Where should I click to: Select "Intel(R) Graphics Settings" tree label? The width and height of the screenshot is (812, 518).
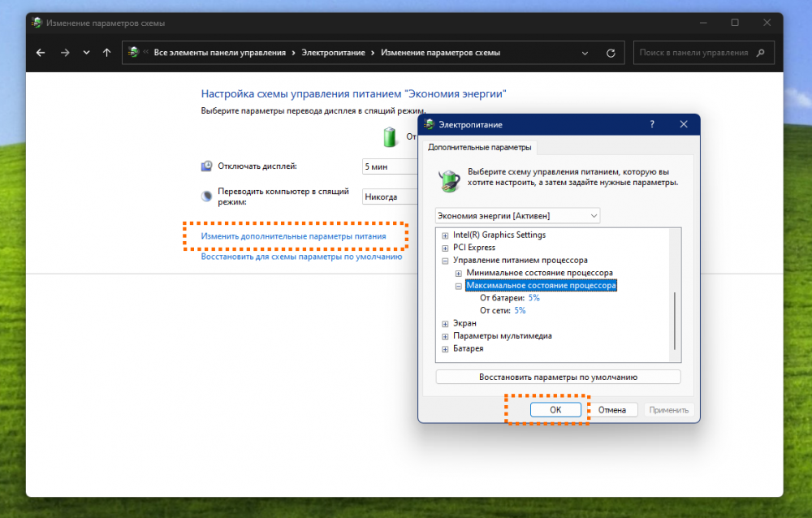pyautogui.click(x=499, y=235)
